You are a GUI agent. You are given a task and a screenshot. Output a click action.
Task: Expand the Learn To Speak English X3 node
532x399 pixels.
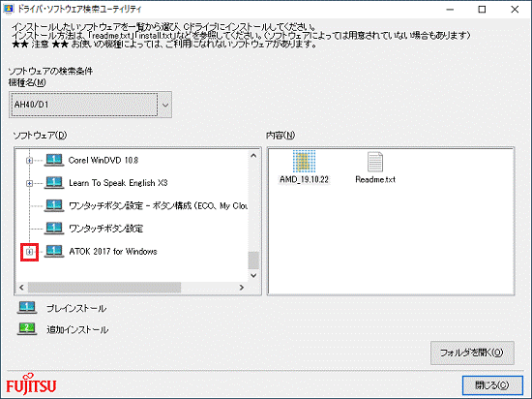[30, 183]
